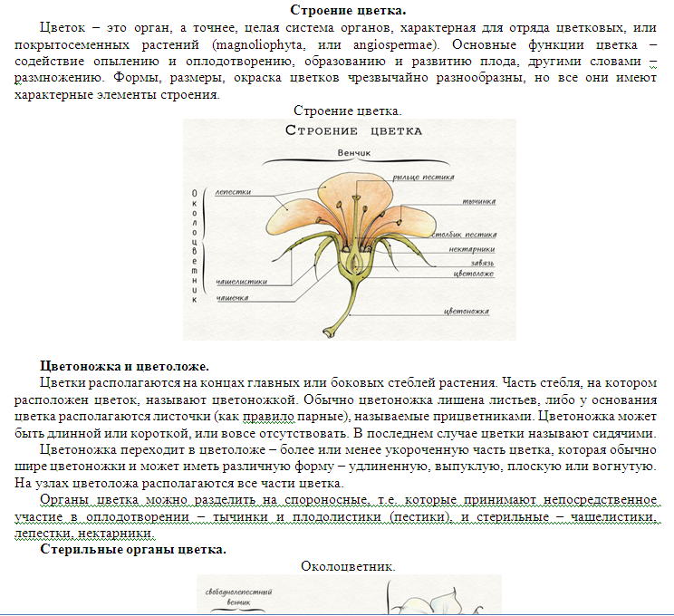Click the 'Строение цветка' title inside the diagram
The width and height of the screenshot is (674, 616).
353,130
